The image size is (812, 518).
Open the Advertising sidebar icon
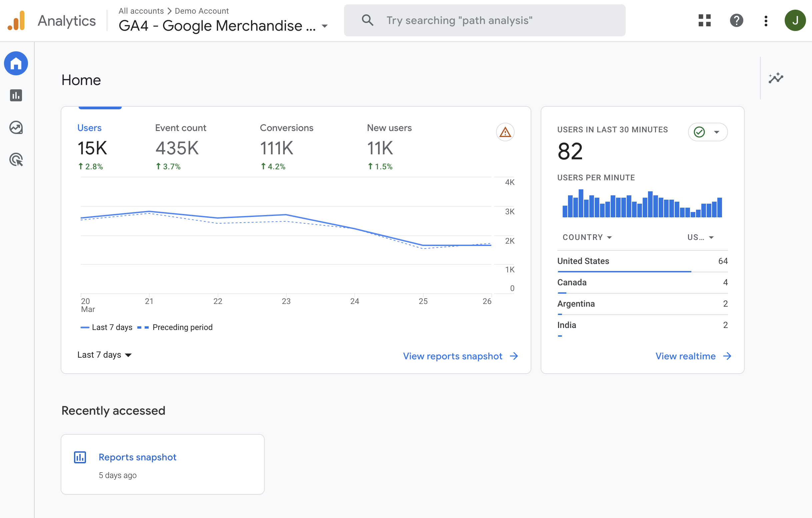click(x=16, y=160)
